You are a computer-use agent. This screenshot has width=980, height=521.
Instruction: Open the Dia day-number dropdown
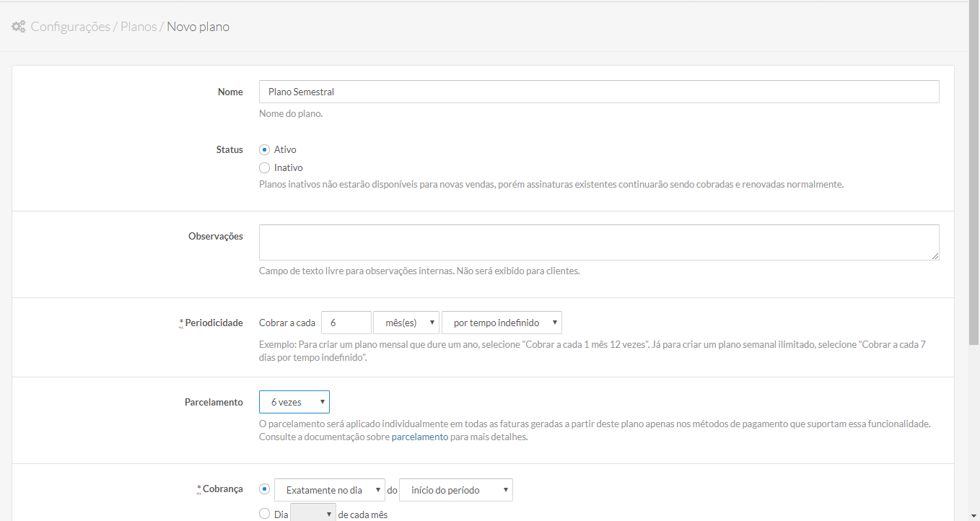click(313, 514)
